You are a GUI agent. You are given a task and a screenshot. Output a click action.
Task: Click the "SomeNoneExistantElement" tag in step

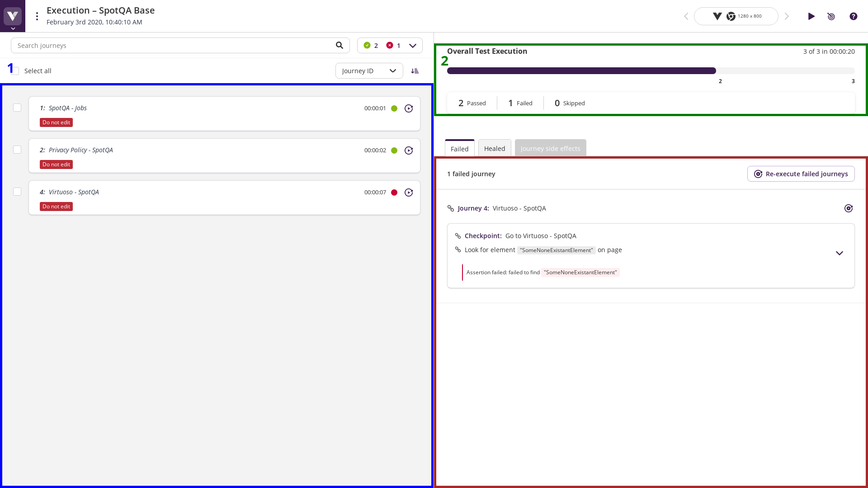pos(557,250)
